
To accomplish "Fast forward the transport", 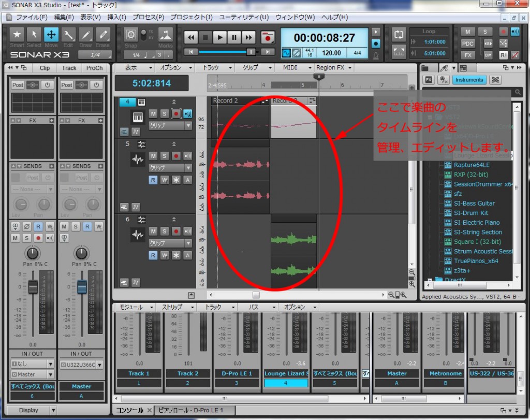I will (248, 37).
